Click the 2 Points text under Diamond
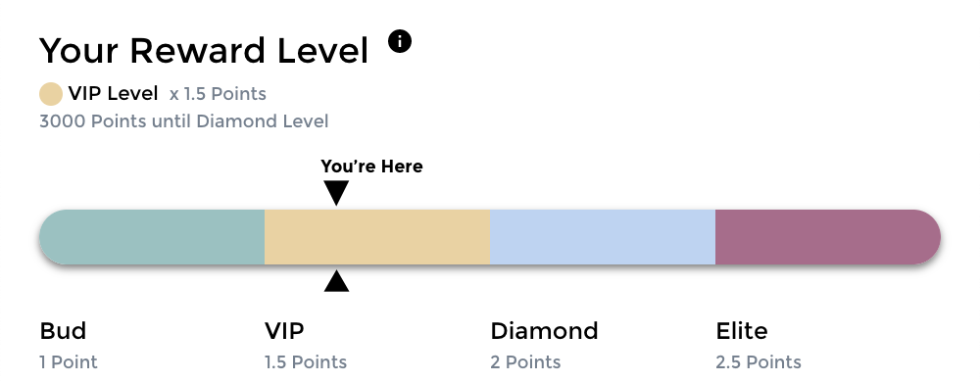Viewport: 980px width, 382px height. pyautogui.click(x=525, y=362)
